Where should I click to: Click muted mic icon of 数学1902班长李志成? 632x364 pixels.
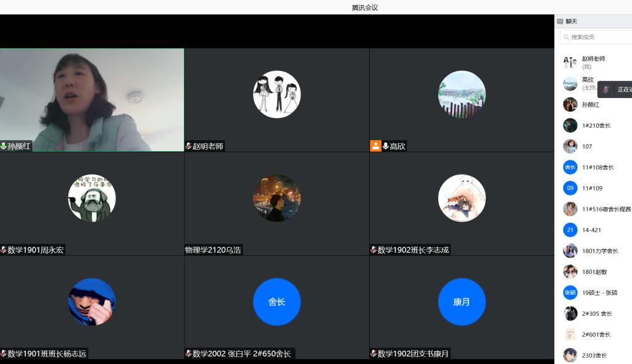(x=374, y=250)
